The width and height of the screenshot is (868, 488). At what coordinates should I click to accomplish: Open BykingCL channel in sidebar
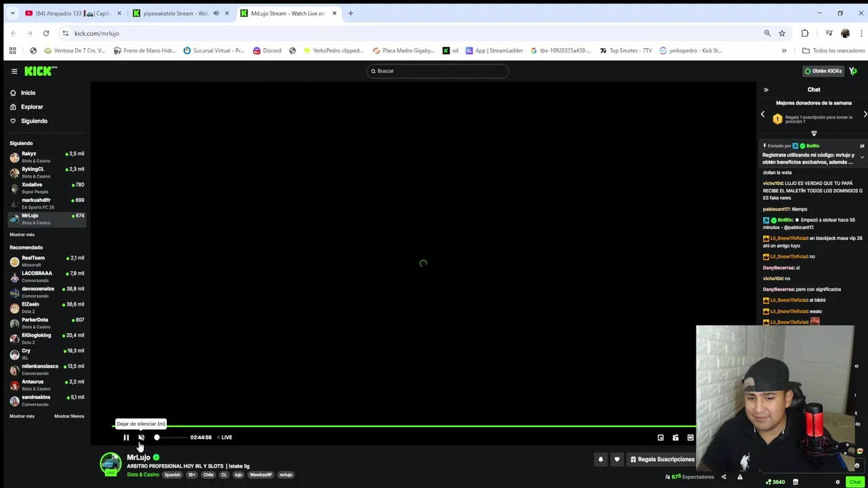point(47,173)
